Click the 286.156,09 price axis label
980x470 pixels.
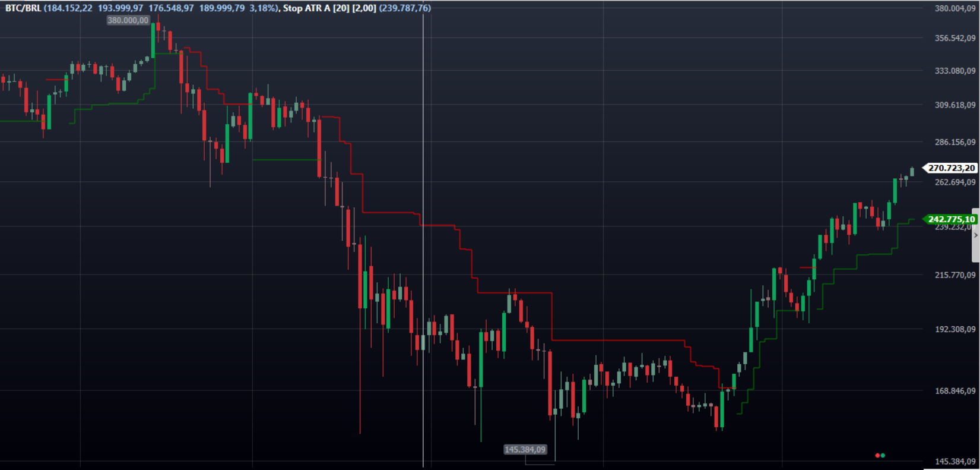pos(955,142)
